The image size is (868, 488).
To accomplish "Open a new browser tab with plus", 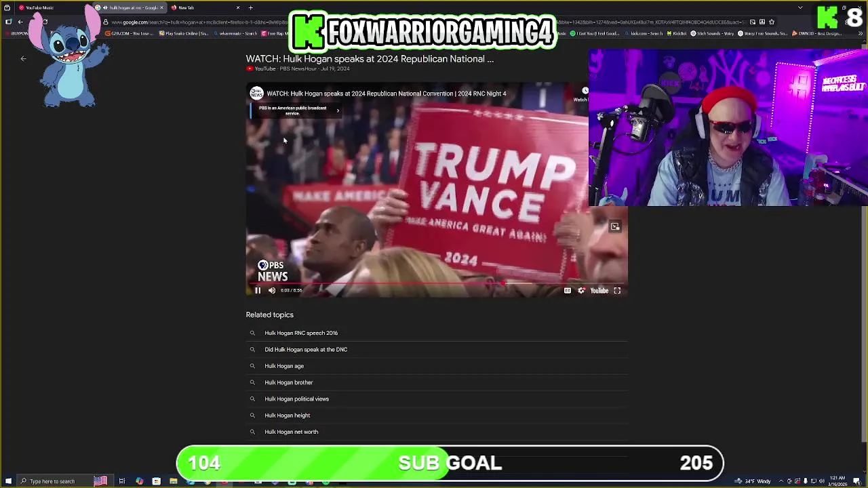I will 250,7.
